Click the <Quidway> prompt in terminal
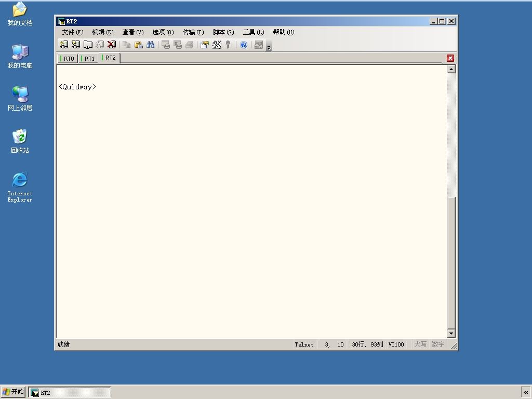 [77, 87]
